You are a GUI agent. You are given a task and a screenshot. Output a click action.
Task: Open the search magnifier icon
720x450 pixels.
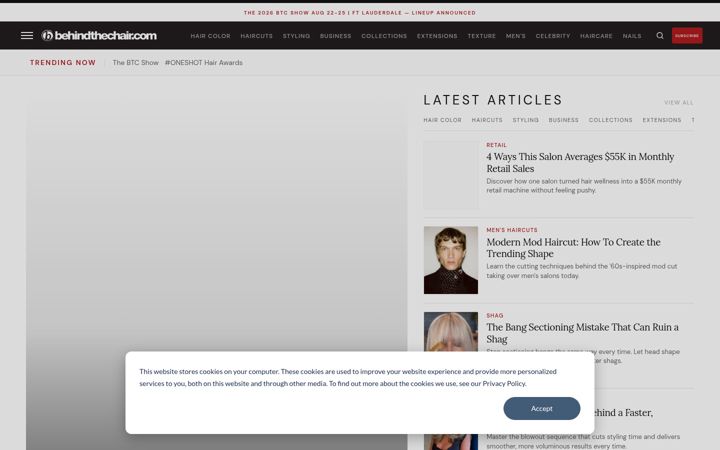pyautogui.click(x=660, y=35)
